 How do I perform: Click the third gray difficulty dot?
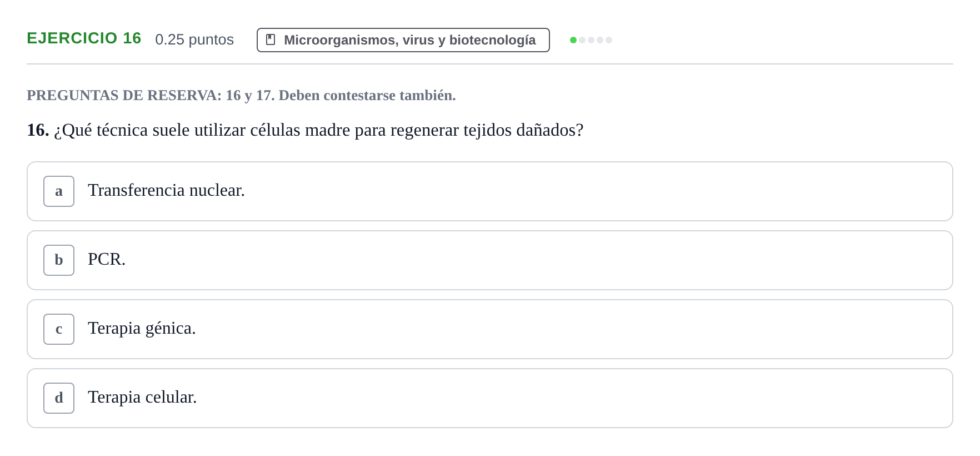point(591,40)
